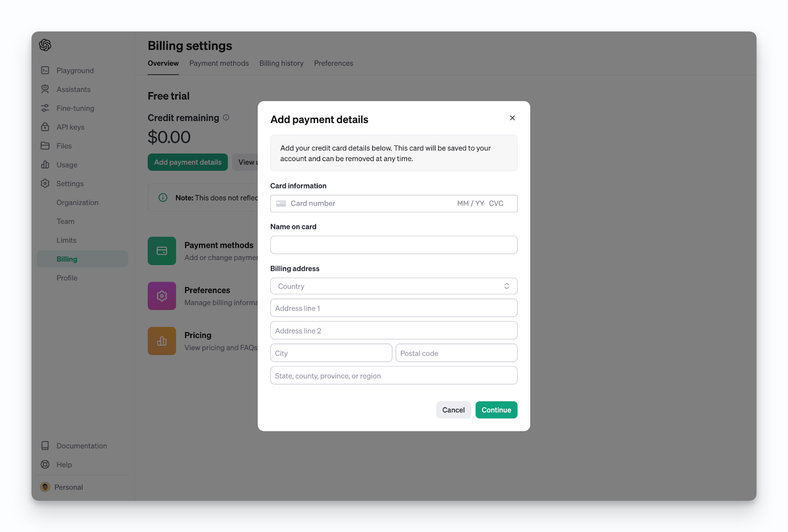Viewport: 788px width, 532px height.
Task: Open the Personal account switcher
Action: (x=62, y=487)
